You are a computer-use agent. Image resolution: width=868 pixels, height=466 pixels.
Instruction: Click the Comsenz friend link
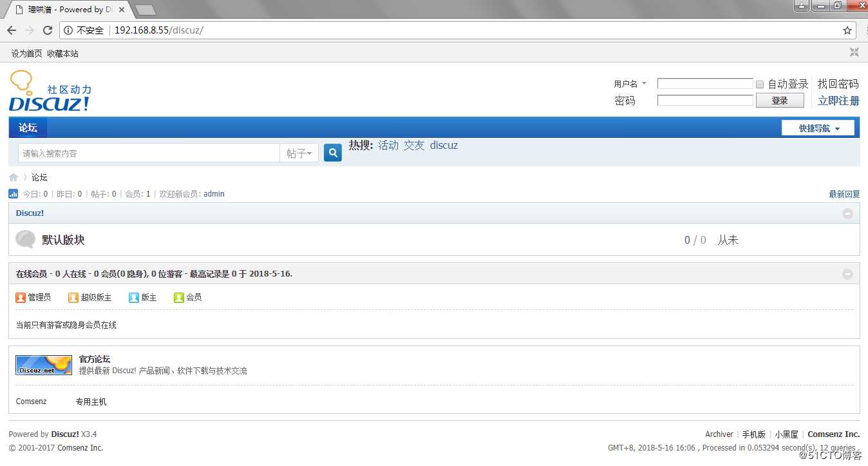(32, 402)
